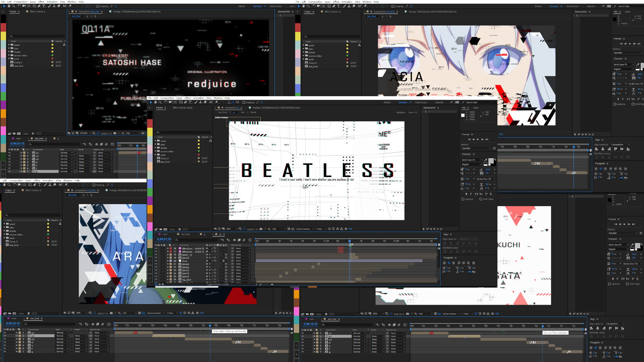Expand the bg_line layer in s2 timeline
Image resolution: width=644 pixels, height=362 pixels.
(168, 279)
